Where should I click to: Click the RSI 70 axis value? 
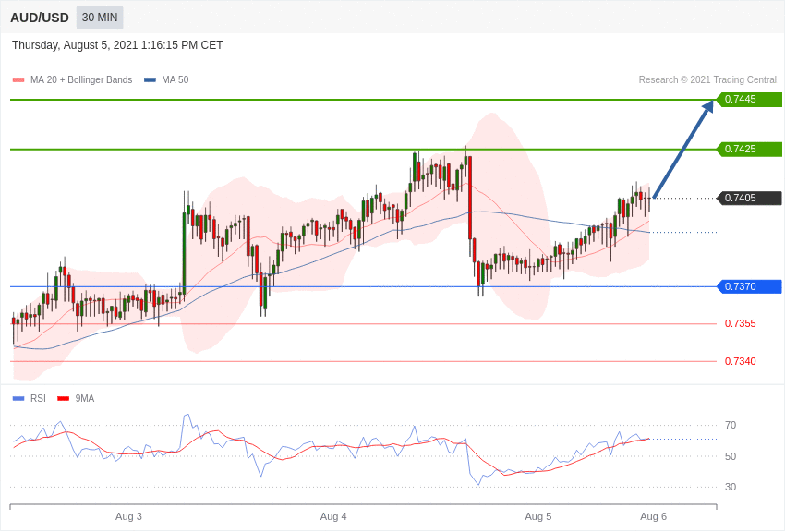(x=731, y=426)
